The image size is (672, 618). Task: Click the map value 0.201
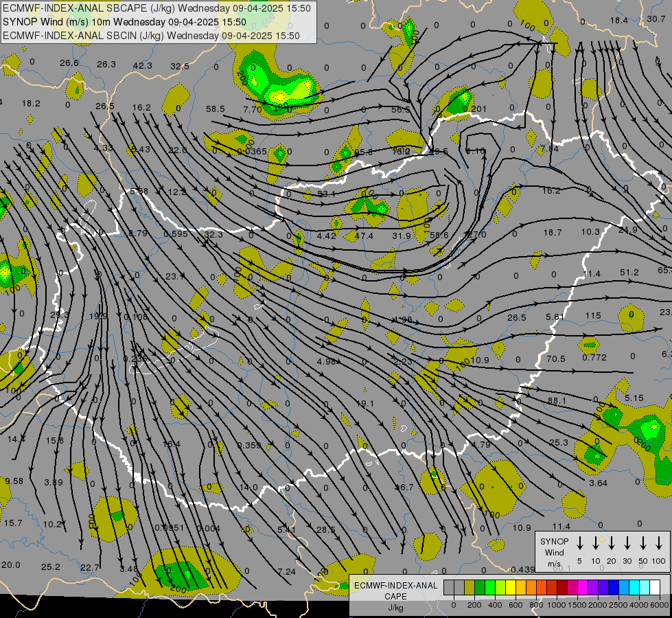[474, 109]
